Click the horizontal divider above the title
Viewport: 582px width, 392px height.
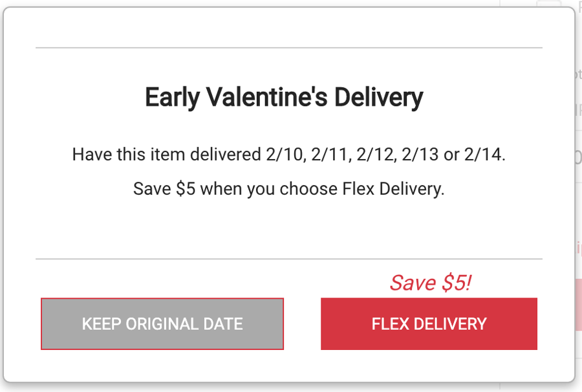pyautogui.click(x=288, y=48)
